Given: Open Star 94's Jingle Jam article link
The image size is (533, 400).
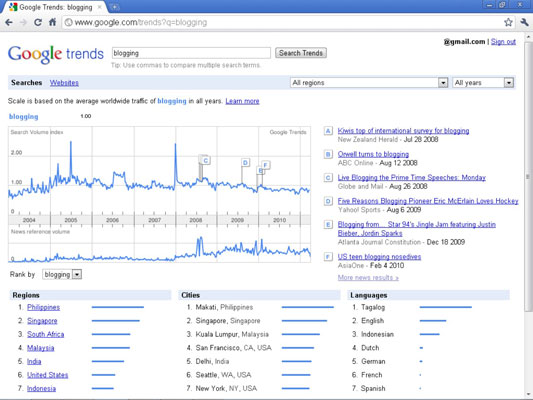Looking at the screenshot, I should (x=416, y=229).
